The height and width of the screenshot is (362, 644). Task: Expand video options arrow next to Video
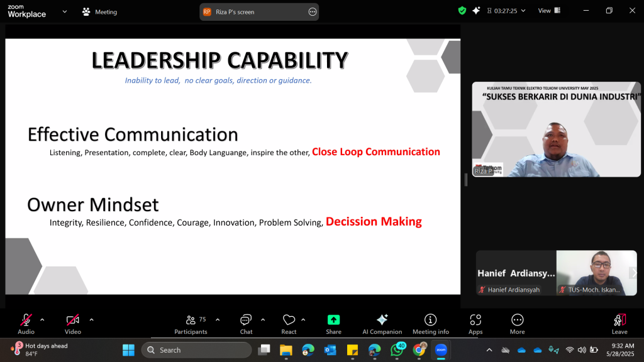click(92, 320)
